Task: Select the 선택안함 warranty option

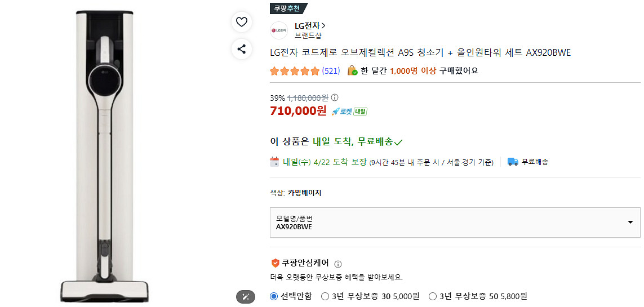Action: pyautogui.click(x=274, y=296)
